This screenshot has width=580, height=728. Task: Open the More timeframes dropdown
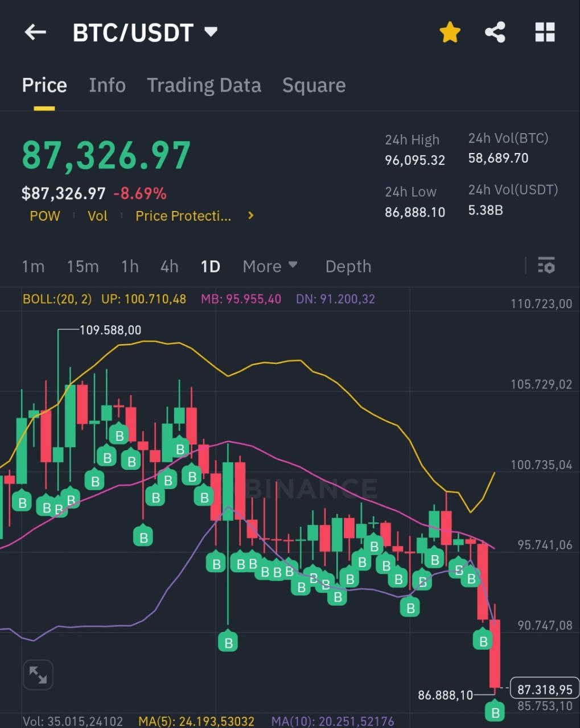point(270,266)
